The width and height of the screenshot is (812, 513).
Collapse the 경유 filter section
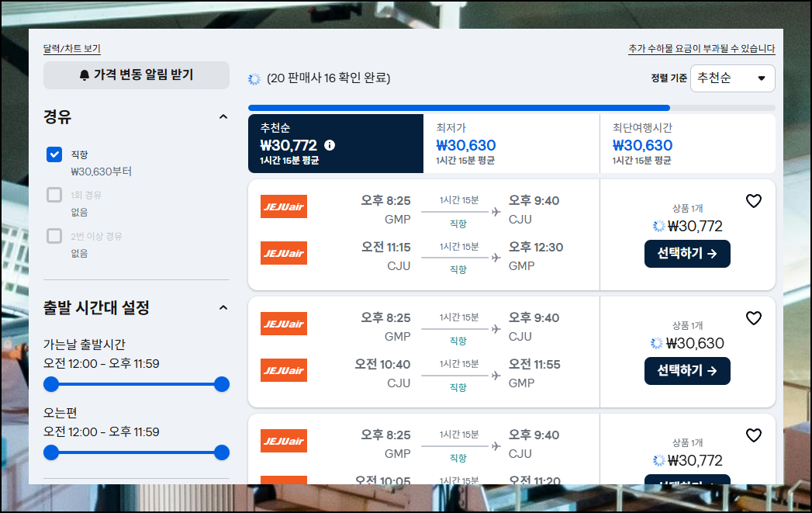point(223,116)
